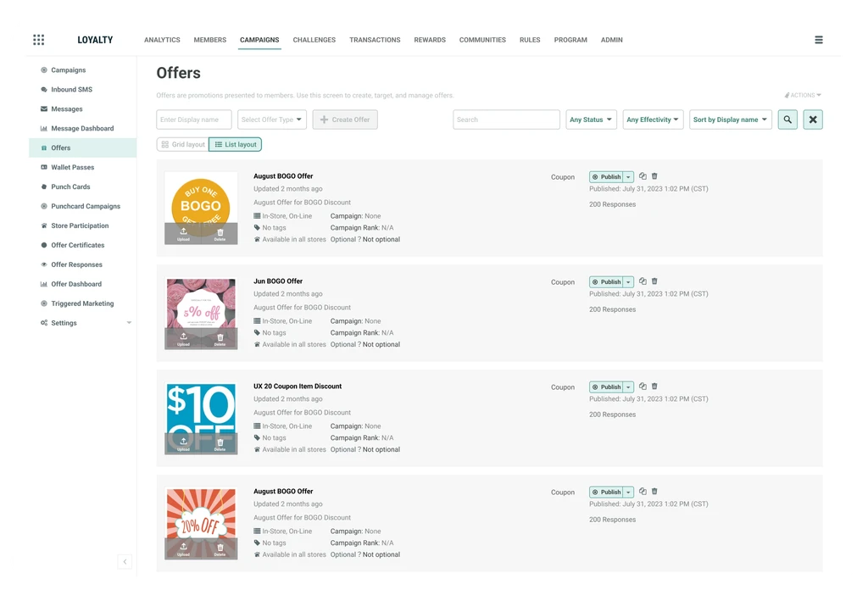
Task: Upload image on 5% off thumbnail
Action: (x=183, y=339)
